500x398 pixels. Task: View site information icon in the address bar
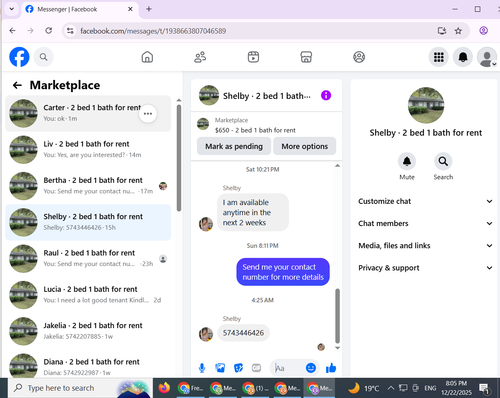tap(70, 31)
